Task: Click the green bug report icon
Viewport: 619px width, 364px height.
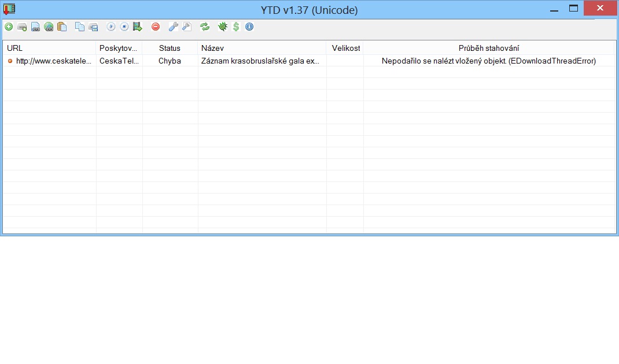Action: 223,27
